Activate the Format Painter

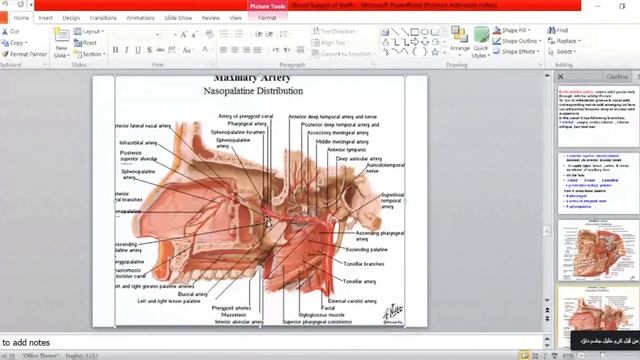[24, 54]
